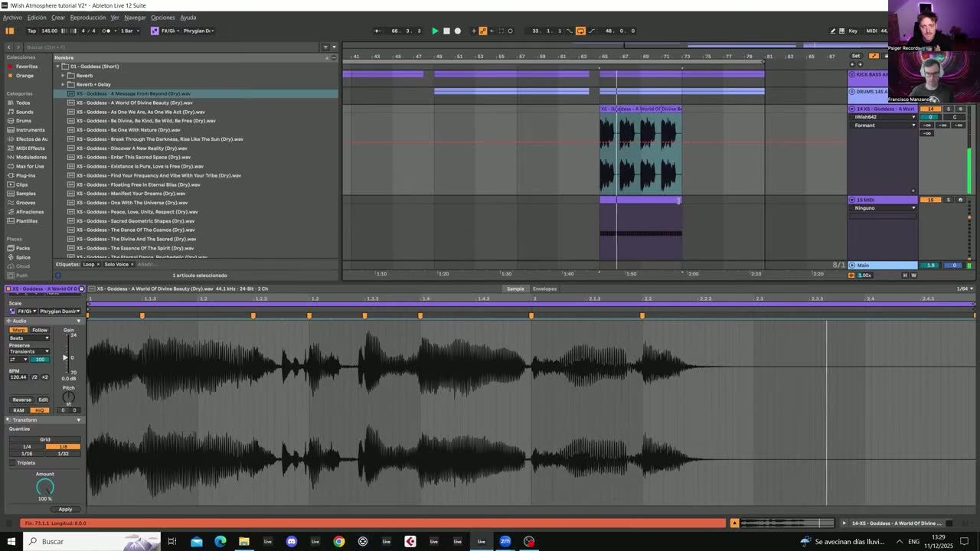Open the Crear menu
The height and width of the screenshot is (551, 980).
[58, 17]
